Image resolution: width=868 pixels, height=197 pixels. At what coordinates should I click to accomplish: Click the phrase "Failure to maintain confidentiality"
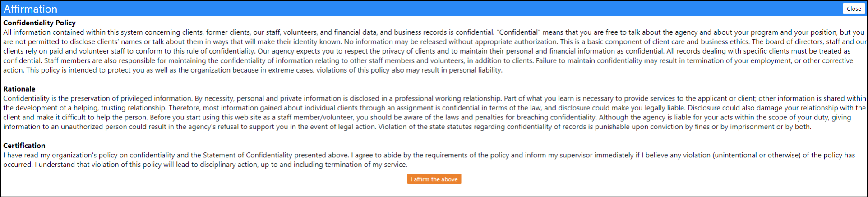[x=589, y=61]
